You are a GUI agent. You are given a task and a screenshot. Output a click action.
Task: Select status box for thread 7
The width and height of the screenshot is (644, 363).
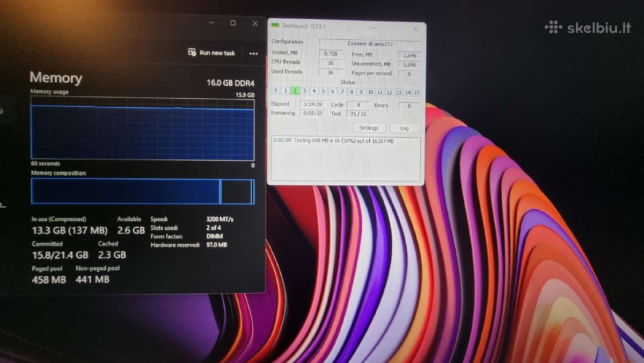342,92
